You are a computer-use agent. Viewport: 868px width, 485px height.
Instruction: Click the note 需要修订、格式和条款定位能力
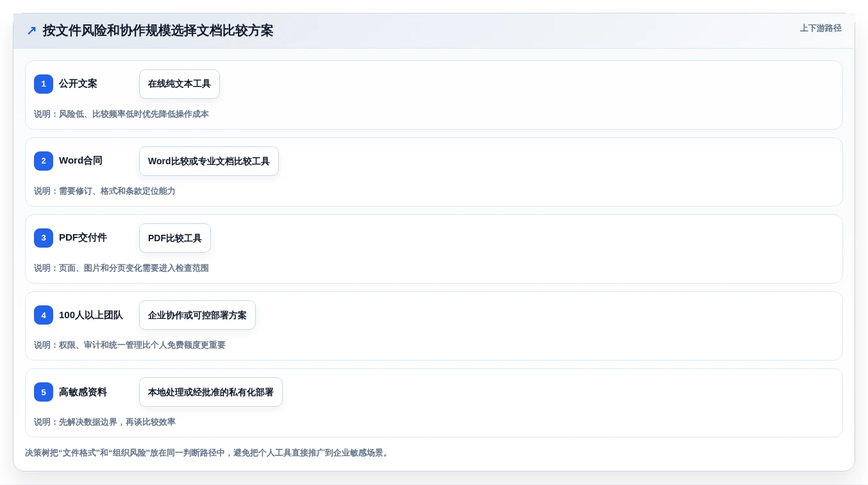click(x=117, y=191)
